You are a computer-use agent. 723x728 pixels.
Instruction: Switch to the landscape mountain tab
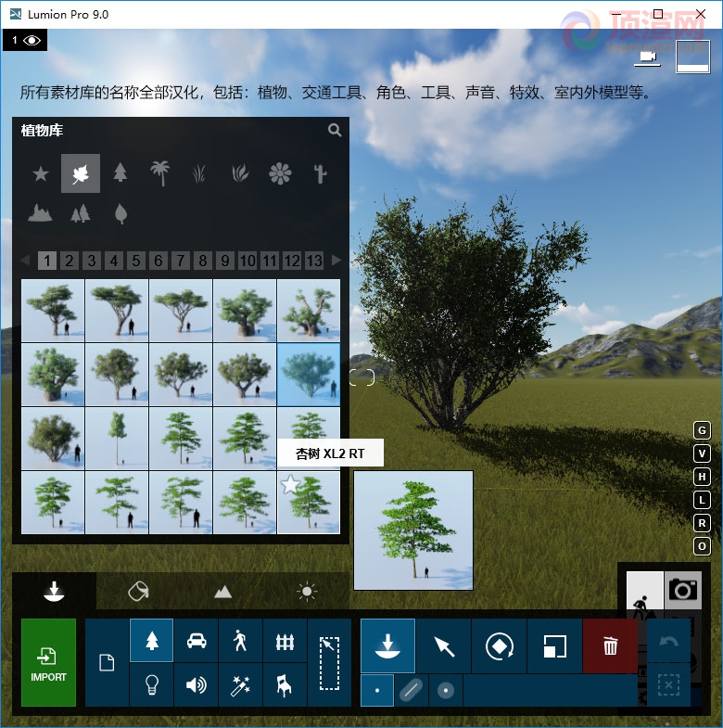tap(222, 592)
